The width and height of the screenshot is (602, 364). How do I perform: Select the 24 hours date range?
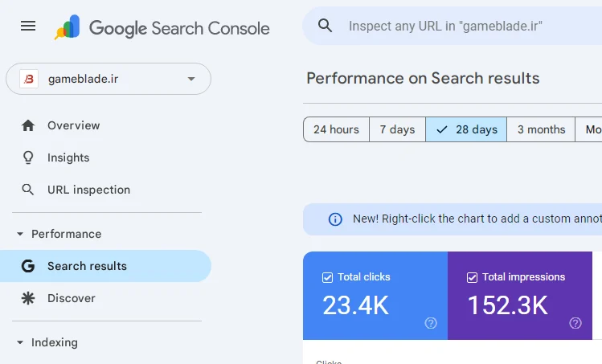(336, 129)
